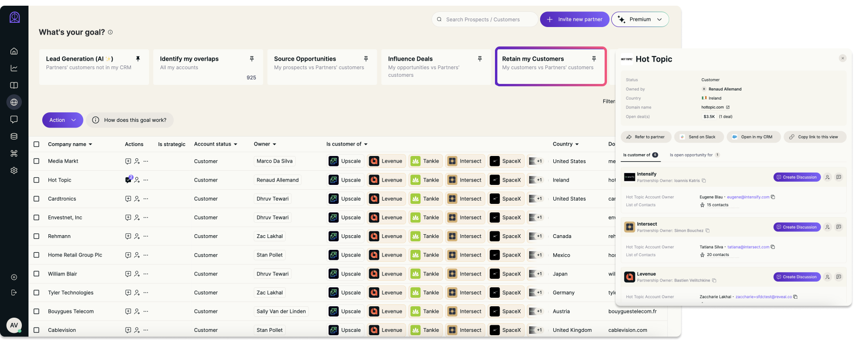Check the Hot Topic row checkbox
Viewport: 868px width, 348px height.
point(37,180)
